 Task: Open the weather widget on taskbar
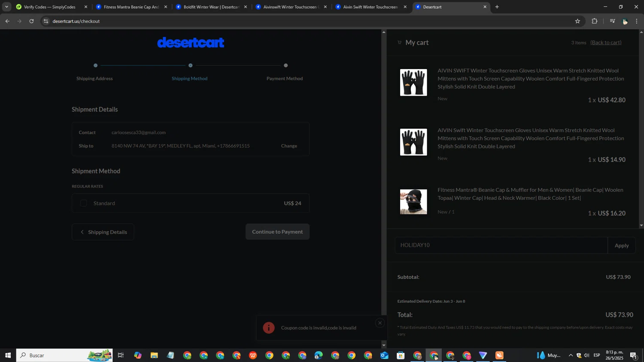coord(549,355)
